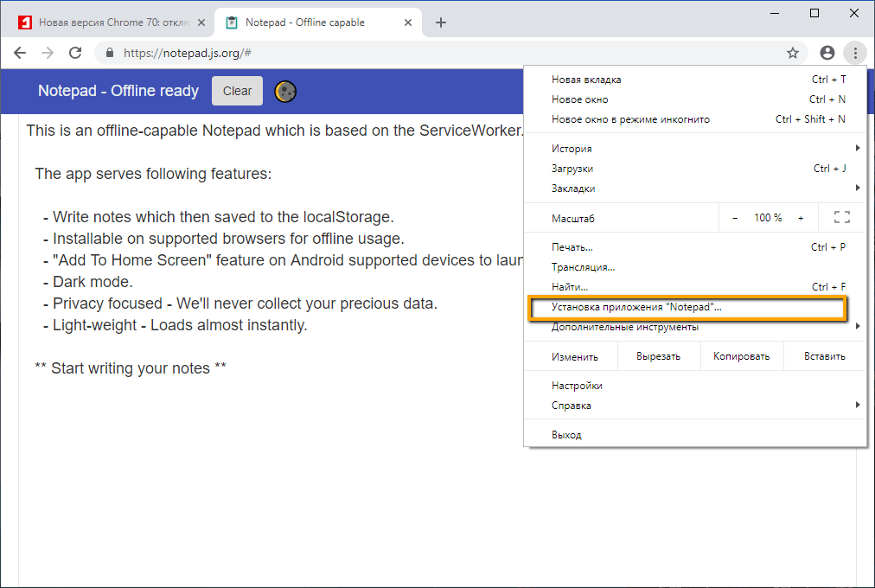View site info via padlock icon
This screenshot has width=875, height=588.
pyautogui.click(x=110, y=53)
